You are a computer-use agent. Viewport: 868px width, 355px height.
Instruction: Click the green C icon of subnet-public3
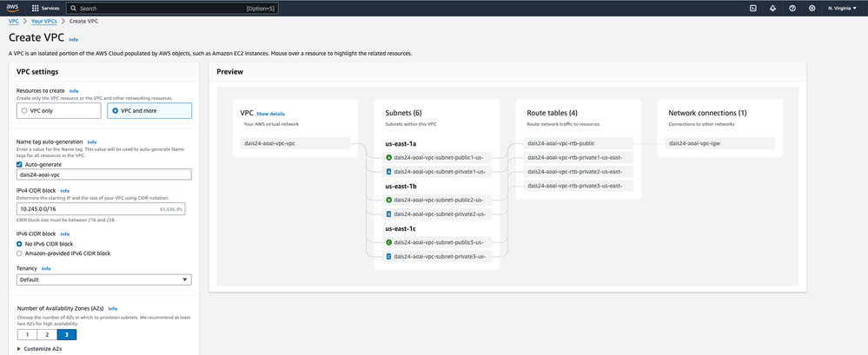[x=388, y=242]
